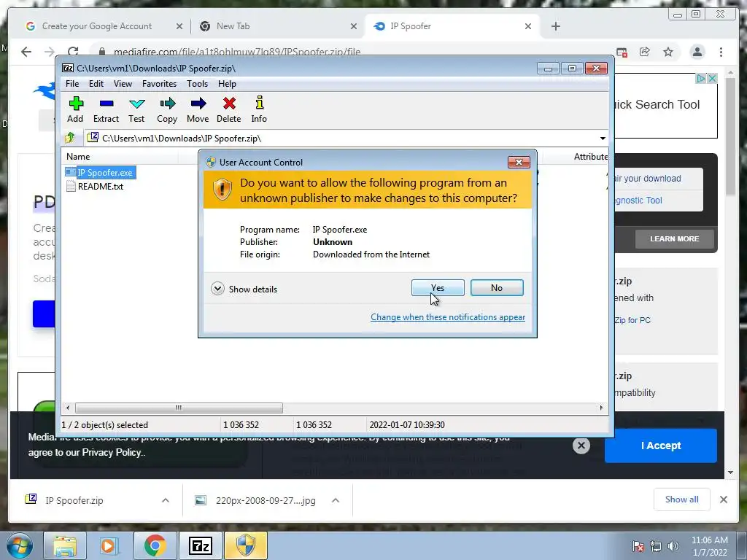Open the Edit menu
This screenshot has width=747, height=560.
point(96,84)
